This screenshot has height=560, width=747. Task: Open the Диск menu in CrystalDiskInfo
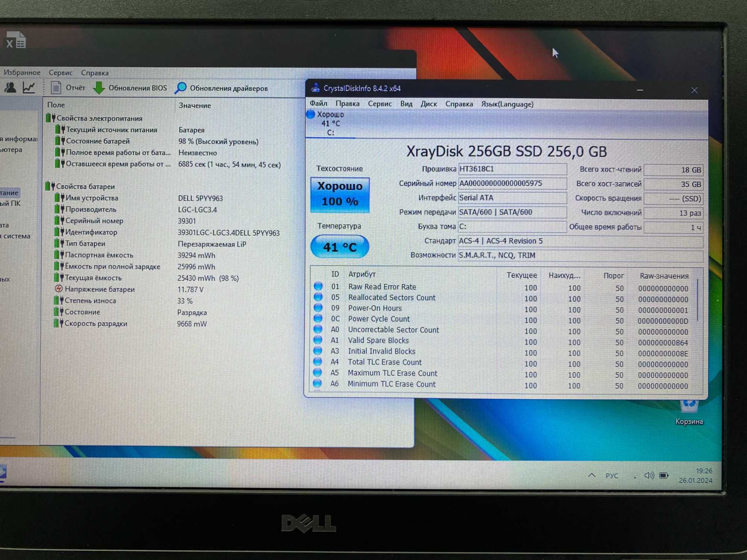(429, 104)
